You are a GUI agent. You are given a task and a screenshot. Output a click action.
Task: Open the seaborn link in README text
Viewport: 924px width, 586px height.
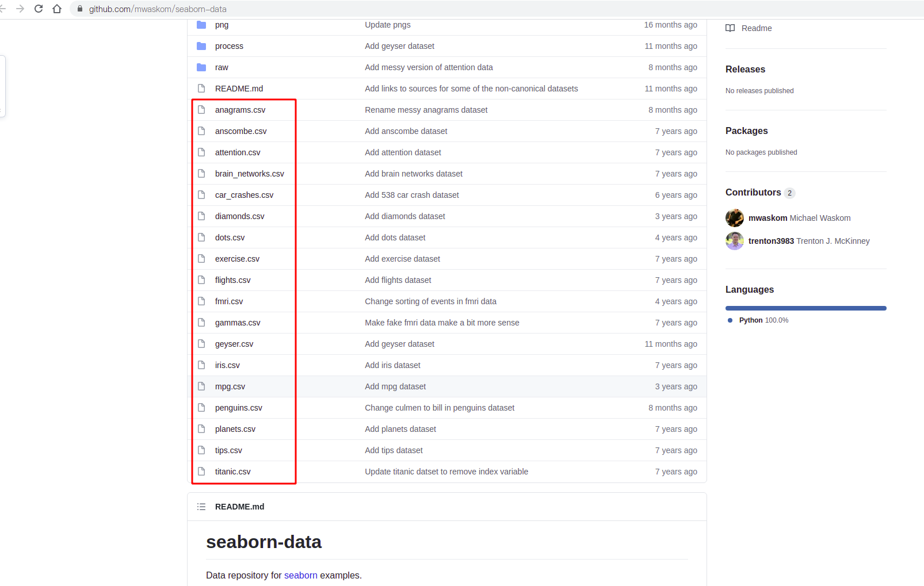pos(300,575)
